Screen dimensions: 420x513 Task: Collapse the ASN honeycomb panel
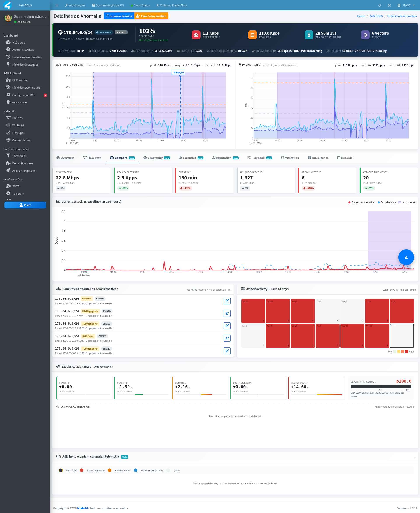(415, 457)
